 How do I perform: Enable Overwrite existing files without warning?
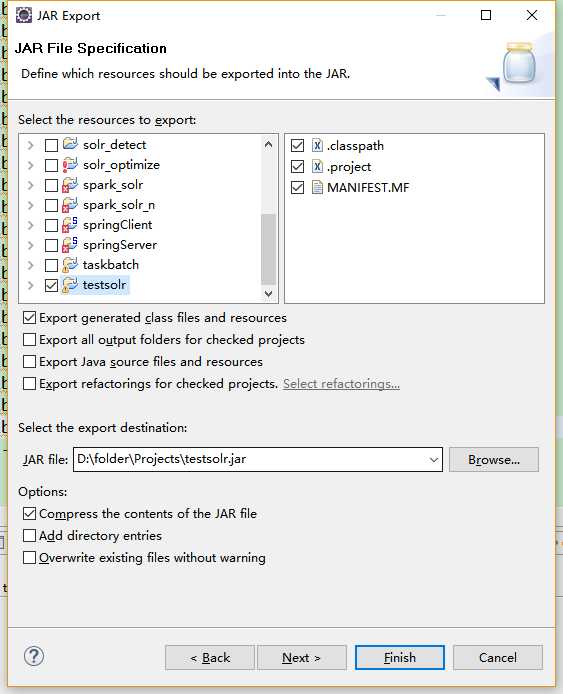(x=30, y=558)
